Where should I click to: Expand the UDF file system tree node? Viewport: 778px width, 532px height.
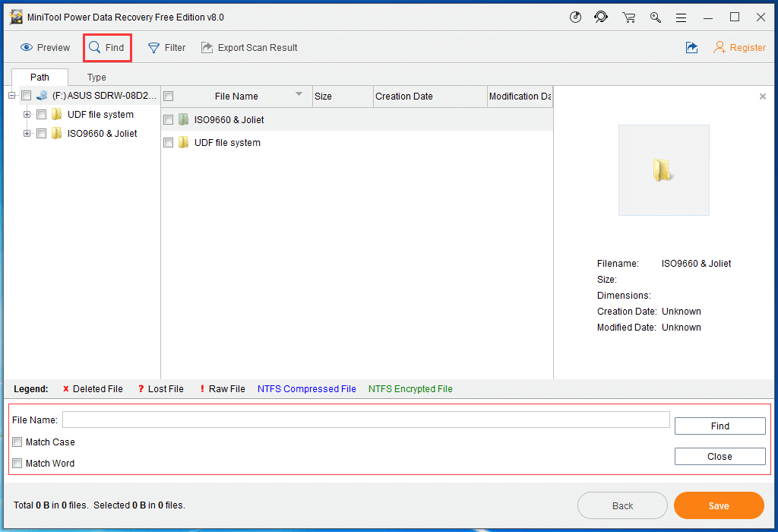[x=27, y=114]
